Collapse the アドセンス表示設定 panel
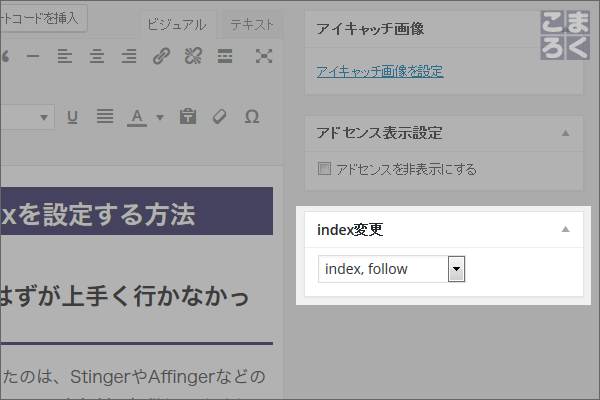600x400 pixels. click(x=565, y=133)
